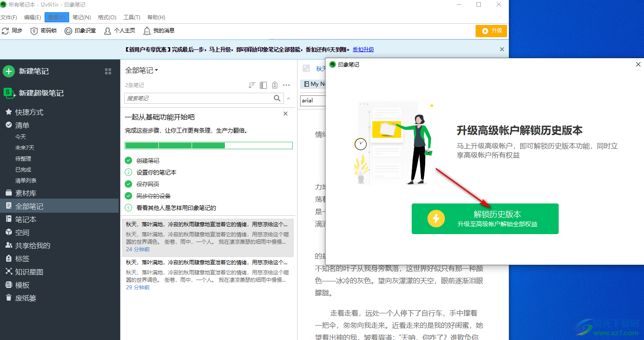Open the 笔记(N) menu
The width and height of the screenshot is (644, 340).
82,18
